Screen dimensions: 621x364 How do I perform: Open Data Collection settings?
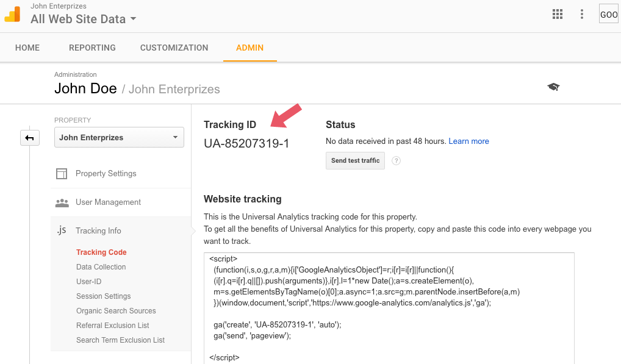pos(101,266)
